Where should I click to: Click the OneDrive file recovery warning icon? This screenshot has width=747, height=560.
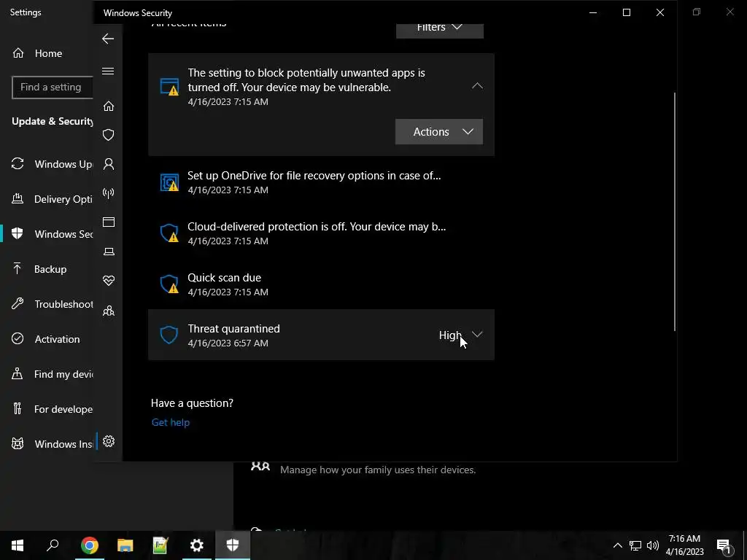169,182
